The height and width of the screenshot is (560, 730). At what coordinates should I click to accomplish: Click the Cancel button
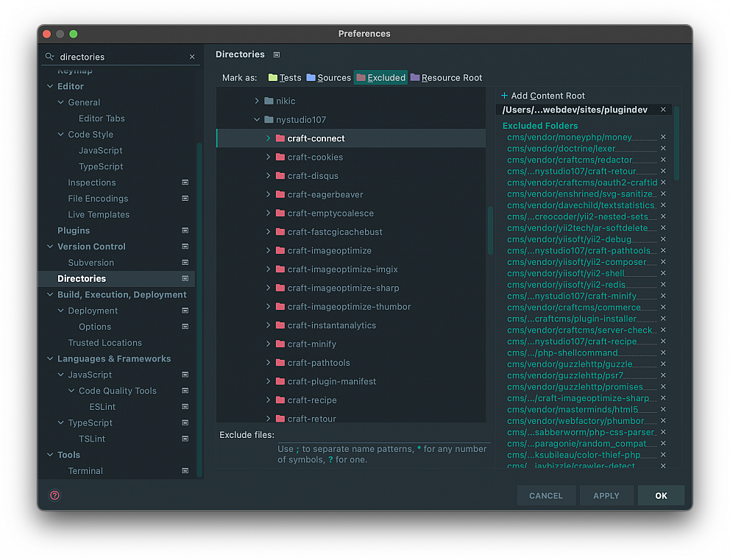(x=546, y=496)
